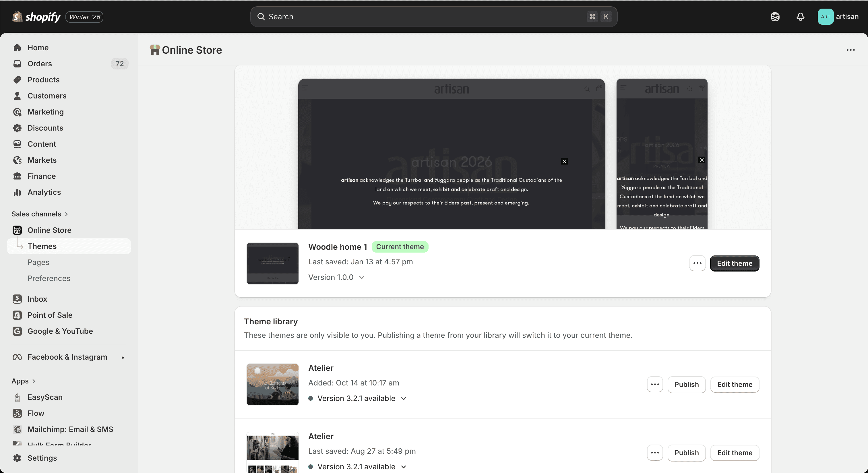Open the Pages submenu item

point(38,262)
